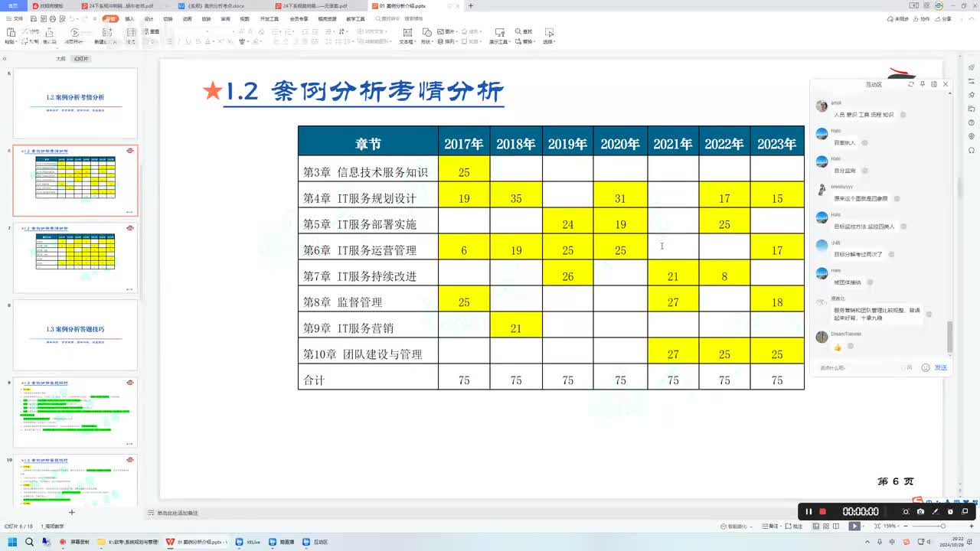Switch to the 设计 ribbon tab
The width and height of the screenshot is (980, 551).
[x=149, y=18]
